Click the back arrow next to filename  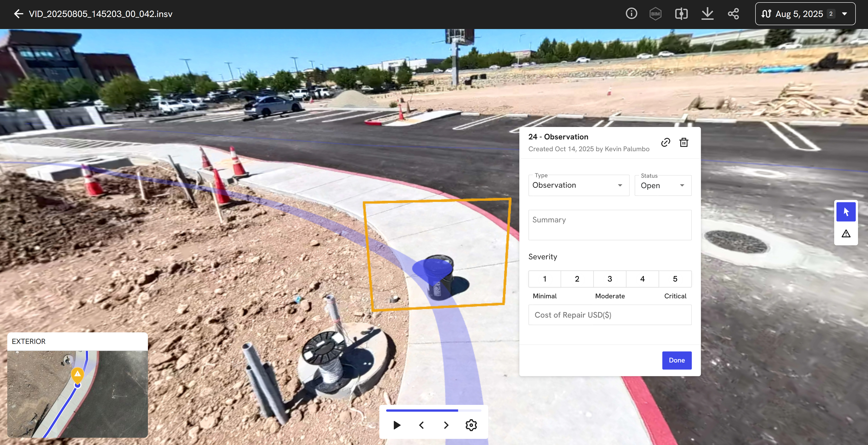pyautogui.click(x=18, y=14)
